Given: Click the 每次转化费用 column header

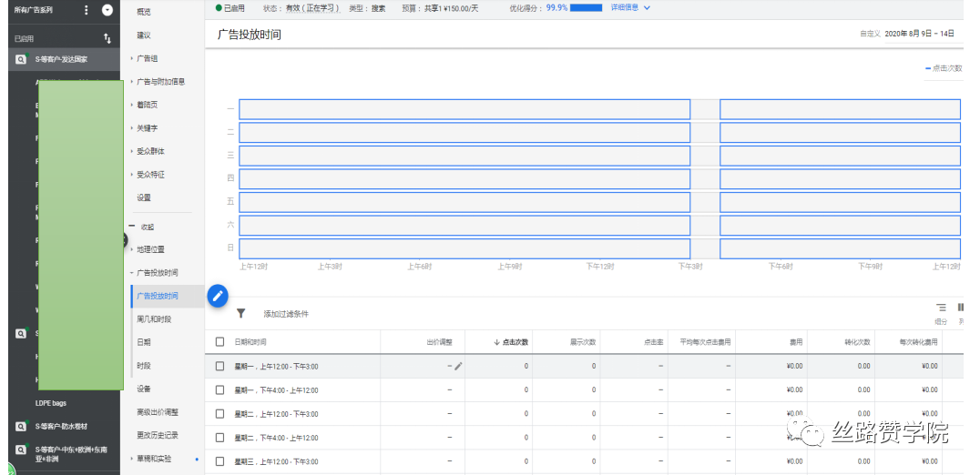Looking at the screenshot, I should (x=919, y=342).
